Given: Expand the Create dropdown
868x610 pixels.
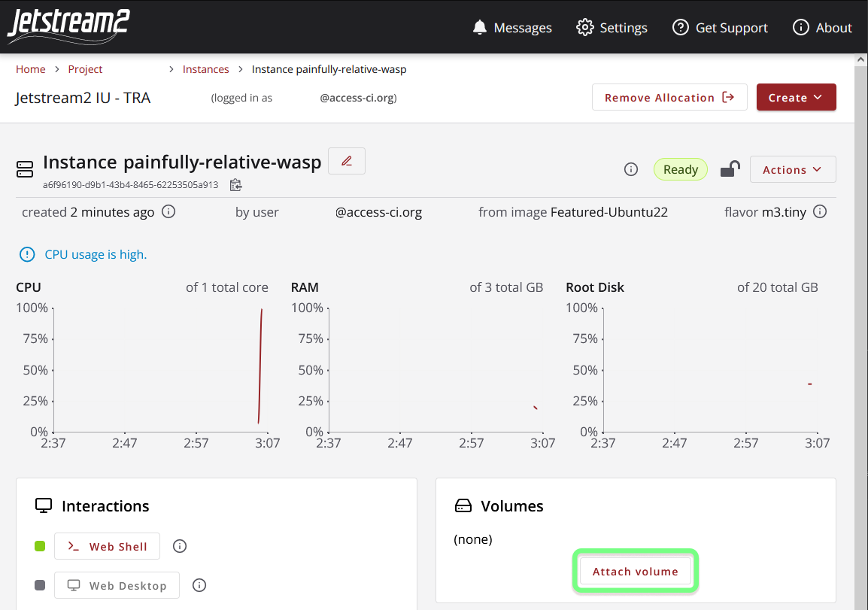Looking at the screenshot, I should coord(796,97).
